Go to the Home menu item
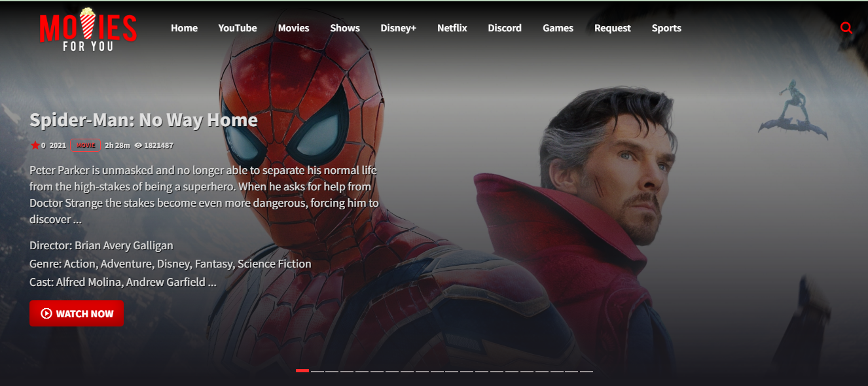The width and height of the screenshot is (868, 386). pos(184,28)
